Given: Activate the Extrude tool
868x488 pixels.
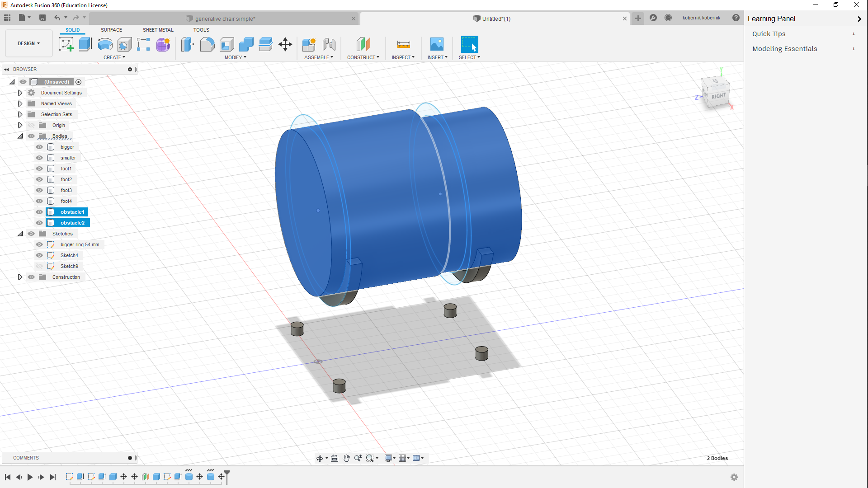Looking at the screenshot, I should coord(85,44).
